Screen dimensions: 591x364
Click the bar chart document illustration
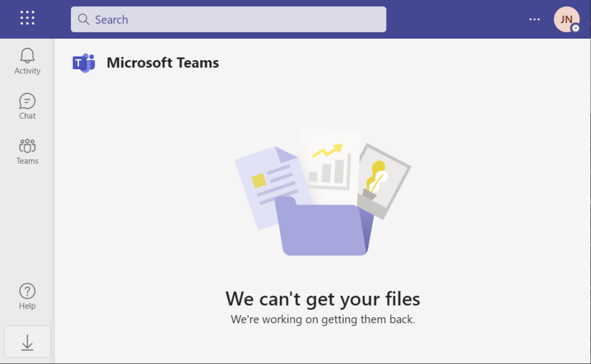[x=330, y=166]
